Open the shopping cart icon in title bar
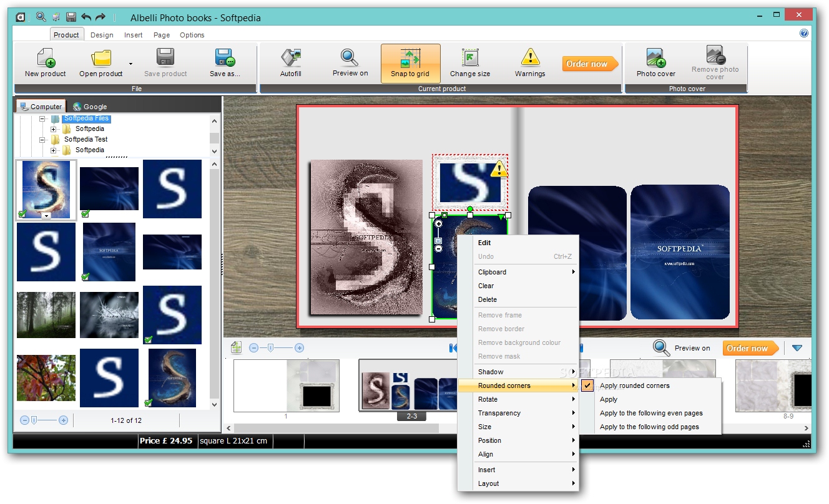 (x=56, y=17)
